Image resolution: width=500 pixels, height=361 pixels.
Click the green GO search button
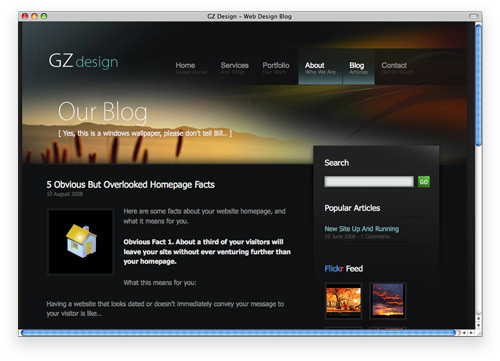(x=424, y=182)
